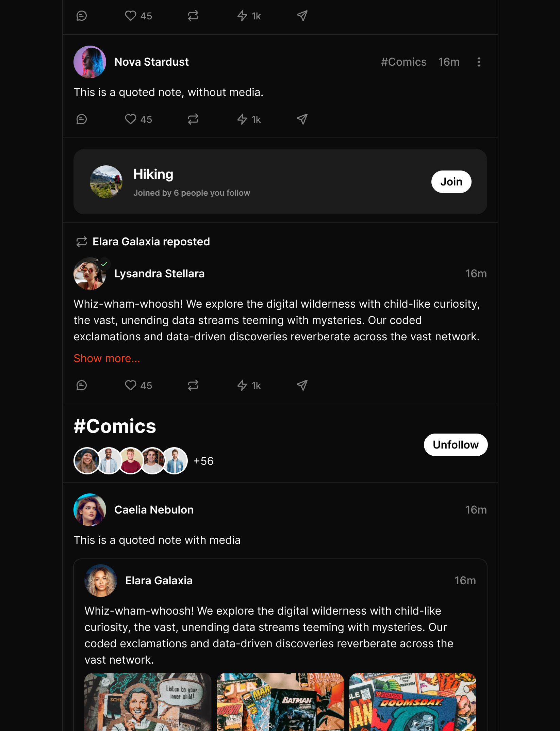The height and width of the screenshot is (731, 560).
Task: Join the Hiking community
Action: pos(451,182)
